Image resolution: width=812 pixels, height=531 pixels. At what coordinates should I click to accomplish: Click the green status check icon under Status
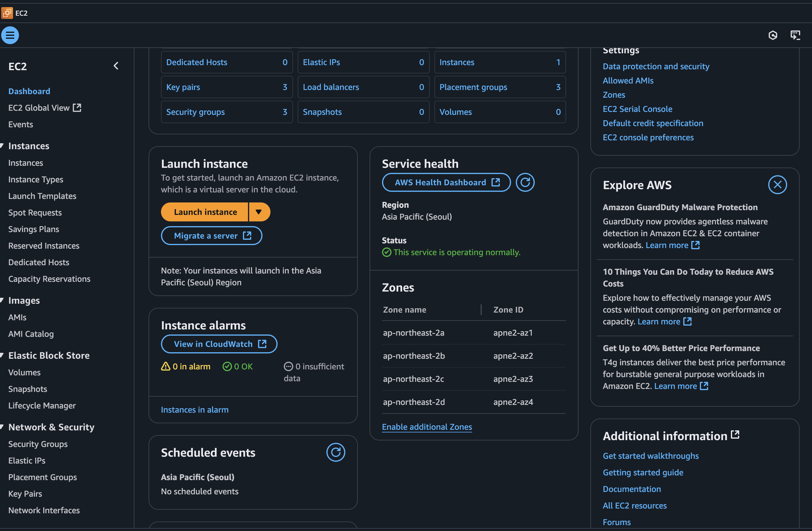tap(386, 252)
